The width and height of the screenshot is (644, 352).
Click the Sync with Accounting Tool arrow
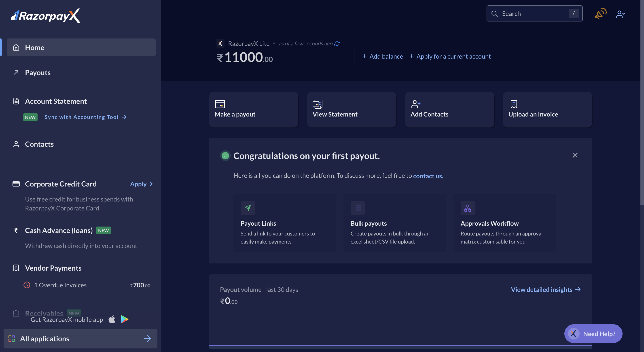(x=124, y=117)
